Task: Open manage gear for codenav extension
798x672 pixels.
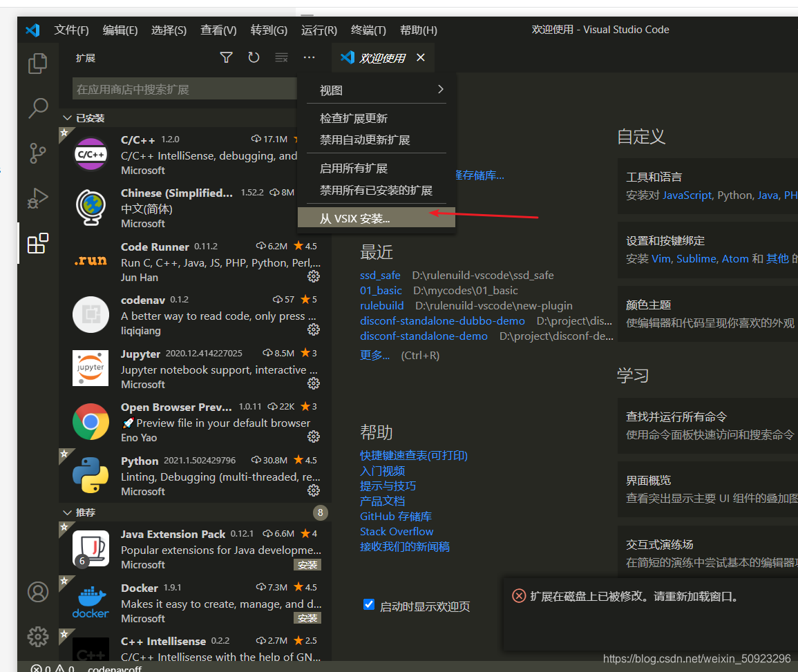Action: (314, 329)
